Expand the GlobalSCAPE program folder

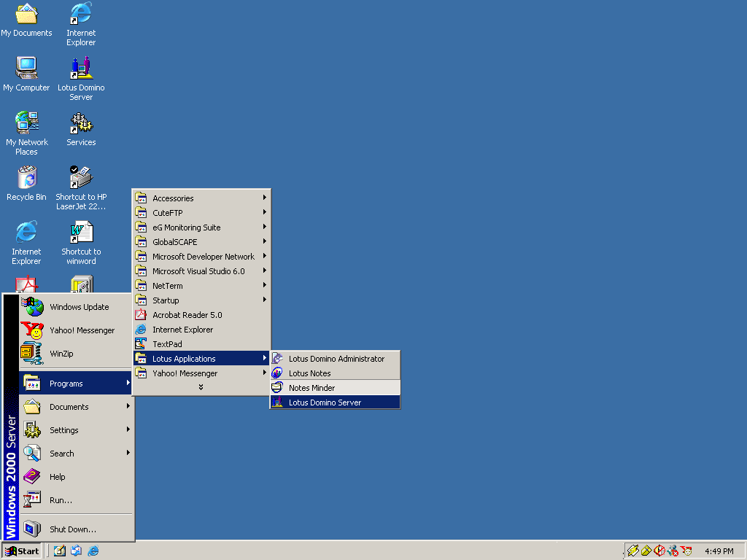(201, 242)
